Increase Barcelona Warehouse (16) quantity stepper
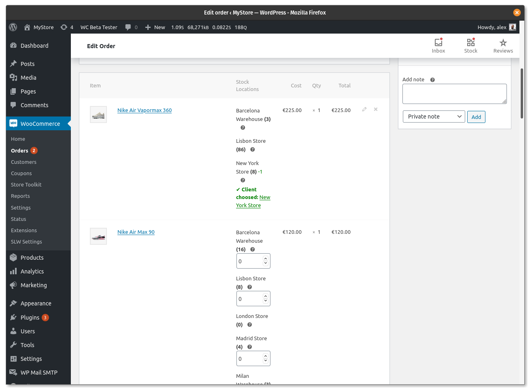Screen dimensions: 532x392 266,259
